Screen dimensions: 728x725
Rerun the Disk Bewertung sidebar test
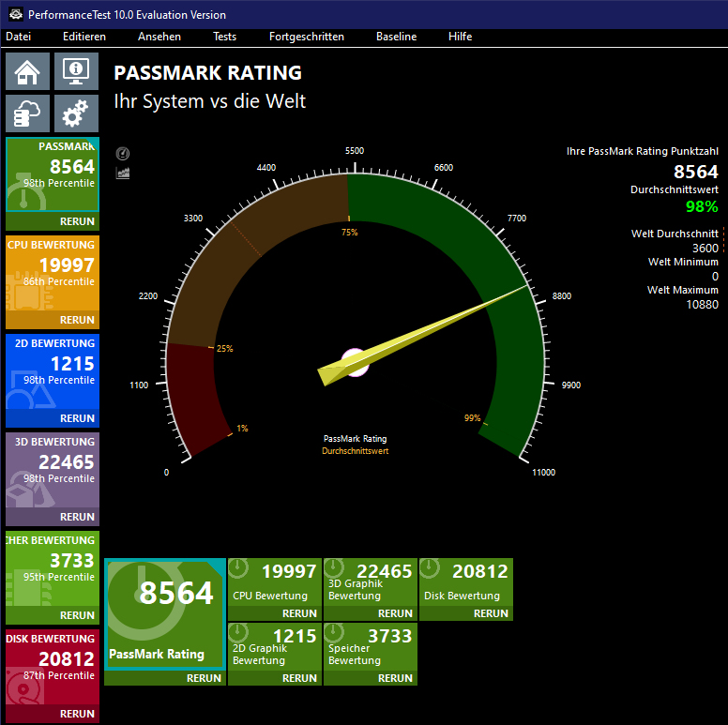pos(77,714)
